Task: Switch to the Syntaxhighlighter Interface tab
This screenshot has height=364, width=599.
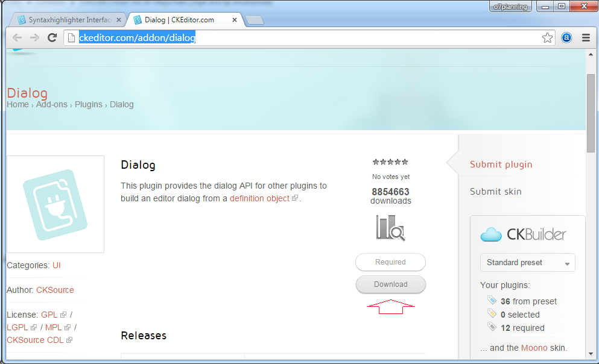Action: pyautogui.click(x=69, y=20)
